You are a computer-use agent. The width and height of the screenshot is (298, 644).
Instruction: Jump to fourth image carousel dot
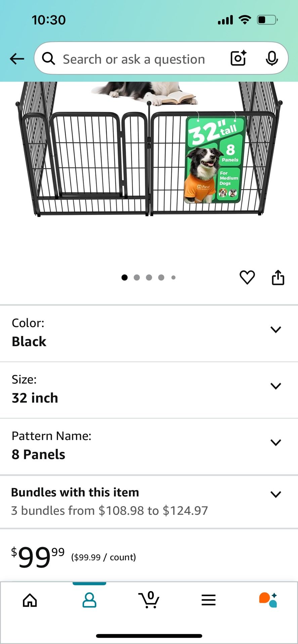click(x=161, y=277)
